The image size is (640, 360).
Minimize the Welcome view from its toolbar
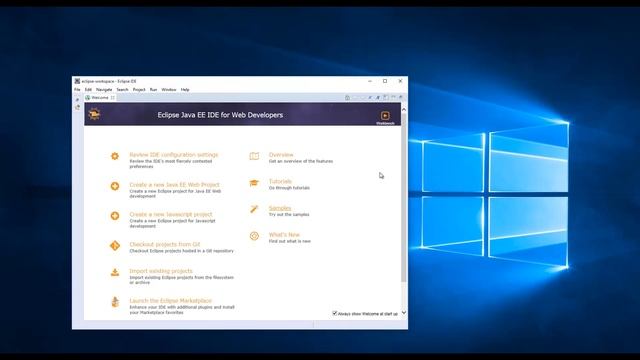point(393,98)
